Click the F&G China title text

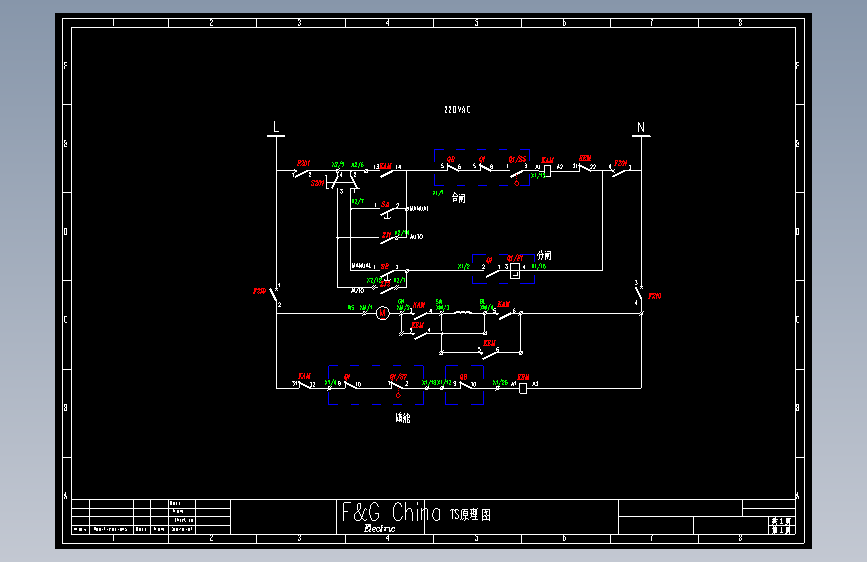pyautogui.click(x=391, y=512)
